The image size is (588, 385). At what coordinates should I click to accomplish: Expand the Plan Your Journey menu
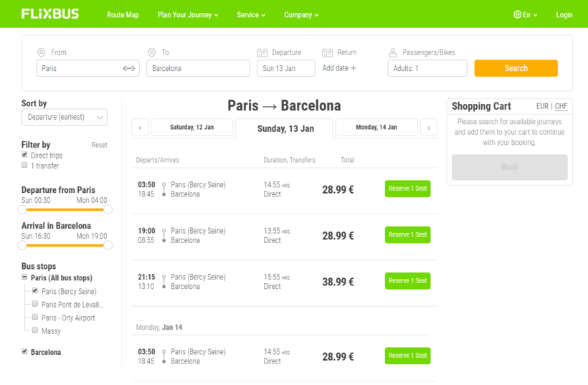click(188, 14)
